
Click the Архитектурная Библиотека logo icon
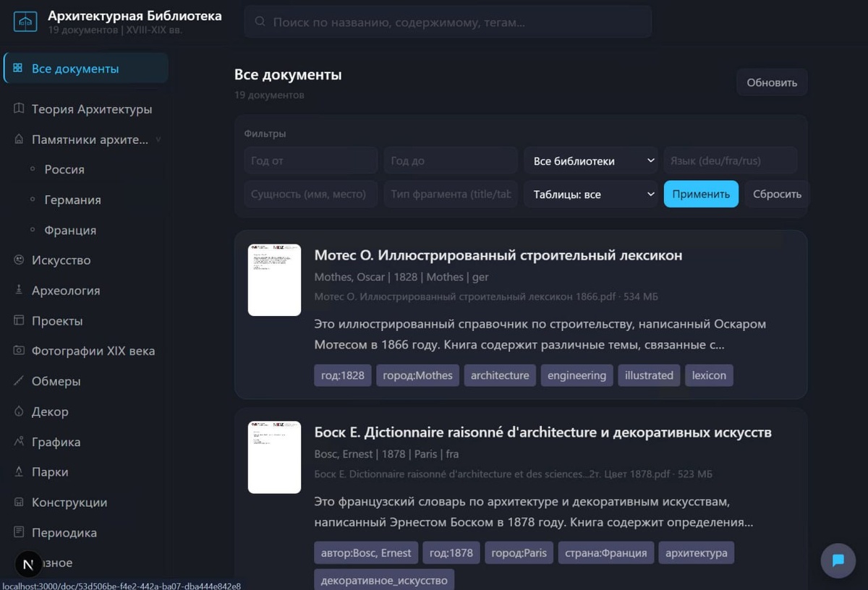(25, 22)
